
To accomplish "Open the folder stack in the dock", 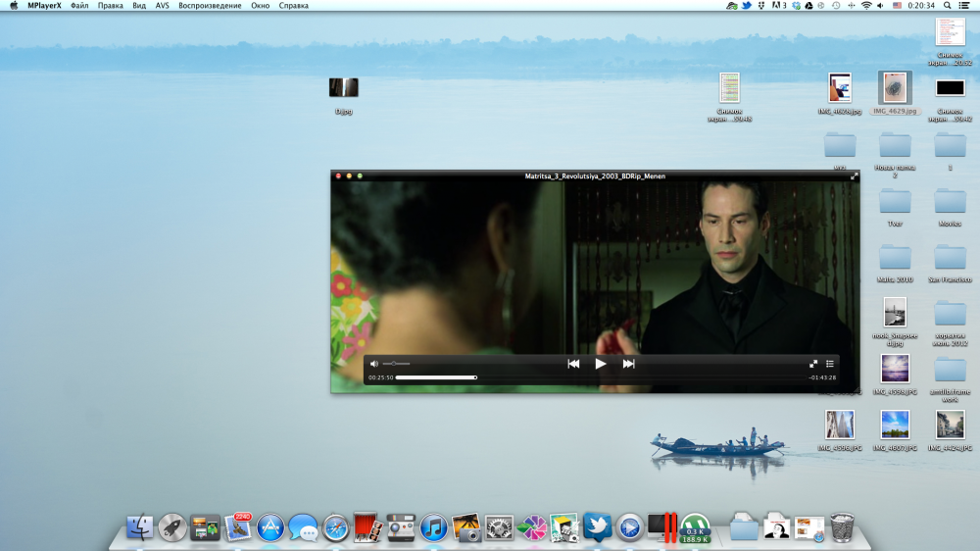I will pyautogui.click(x=743, y=527).
